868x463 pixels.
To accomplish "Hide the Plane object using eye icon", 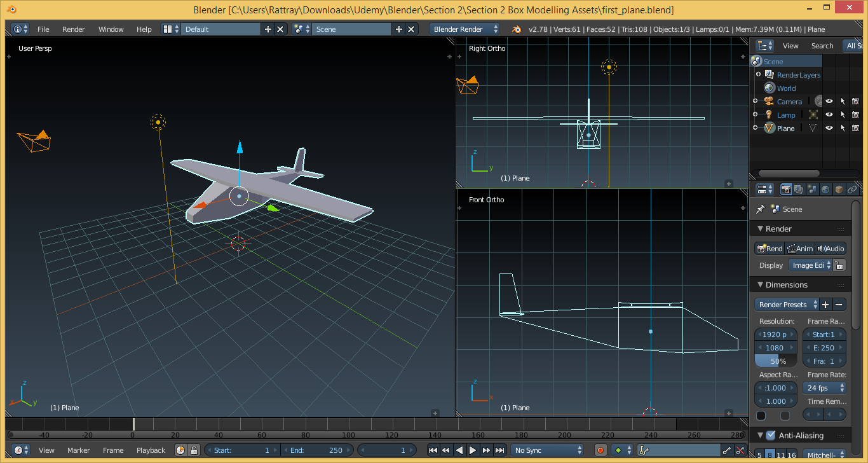I will pyautogui.click(x=829, y=128).
